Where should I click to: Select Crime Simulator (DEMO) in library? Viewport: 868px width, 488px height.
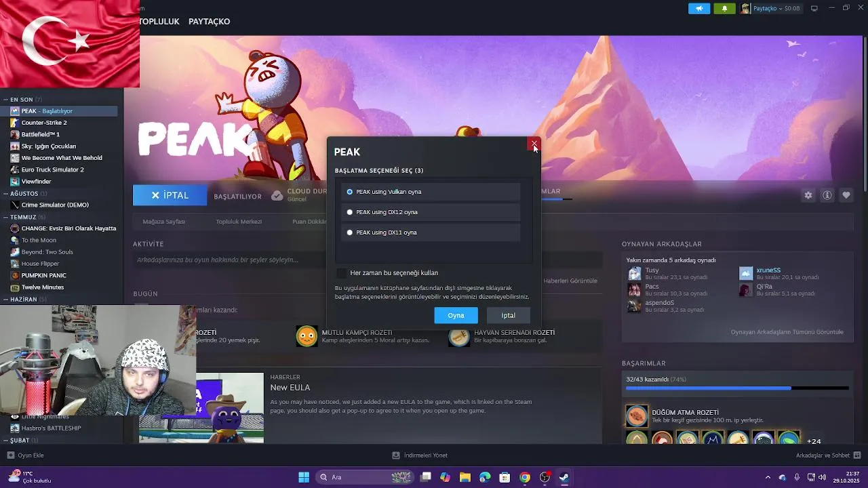point(55,205)
